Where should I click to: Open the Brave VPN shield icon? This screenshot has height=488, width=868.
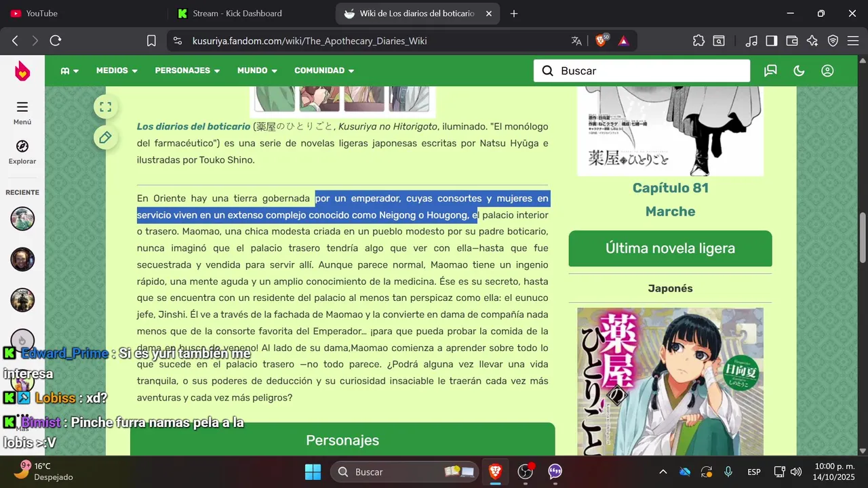coord(833,41)
